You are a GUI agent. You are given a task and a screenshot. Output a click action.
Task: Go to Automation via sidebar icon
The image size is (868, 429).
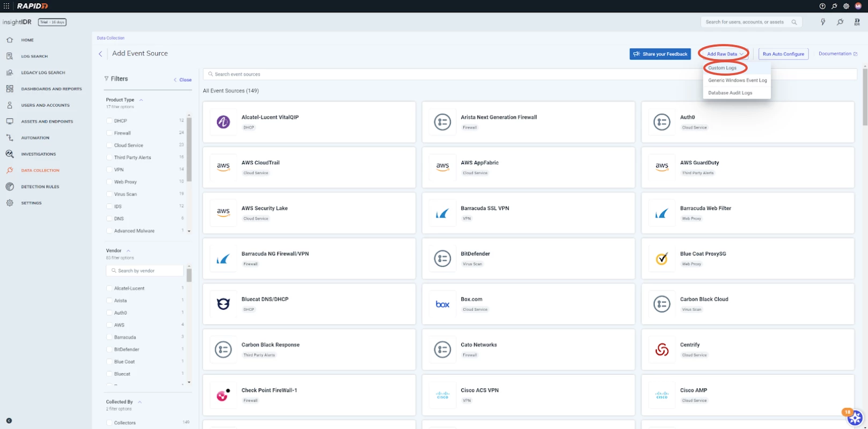10,137
